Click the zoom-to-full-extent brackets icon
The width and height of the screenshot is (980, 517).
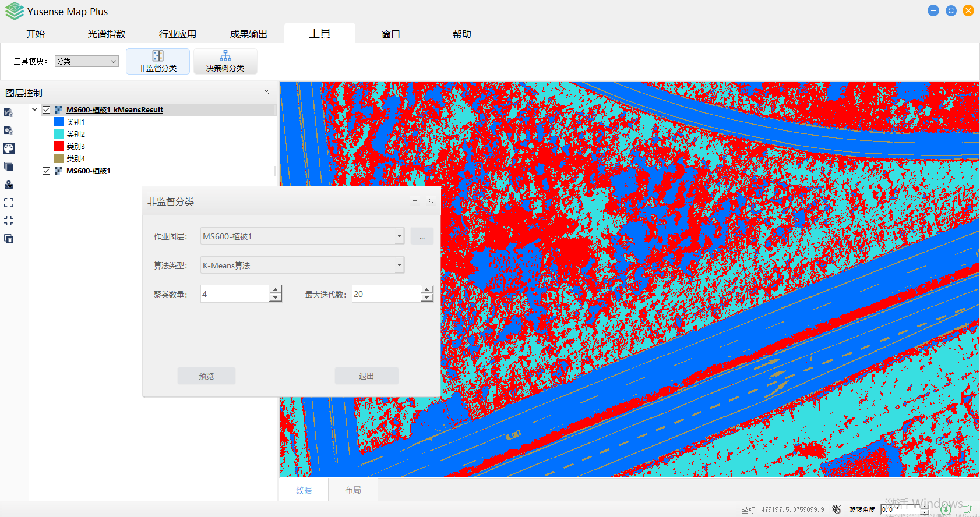coord(9,203)
